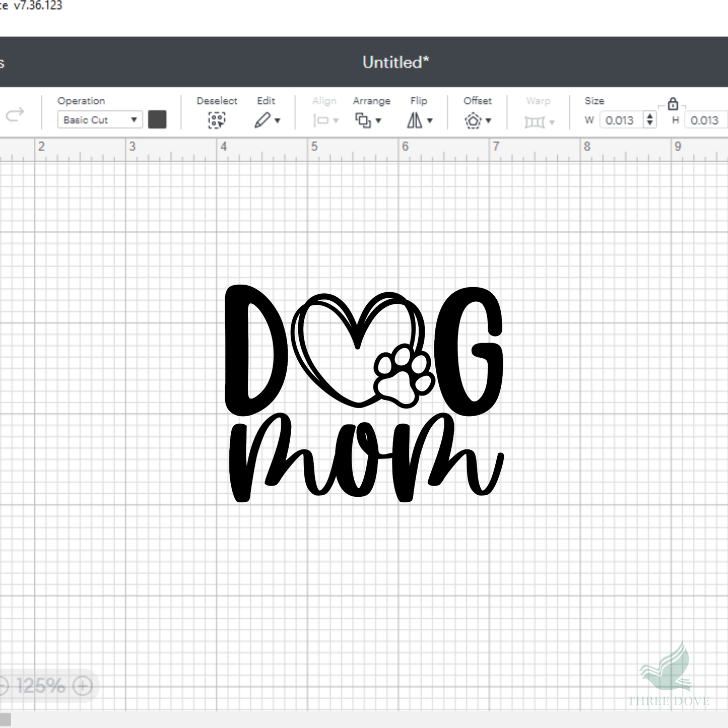Expand the Offset dropdown arrow
This screenshot has height=728, width=728.
[488, 121]
